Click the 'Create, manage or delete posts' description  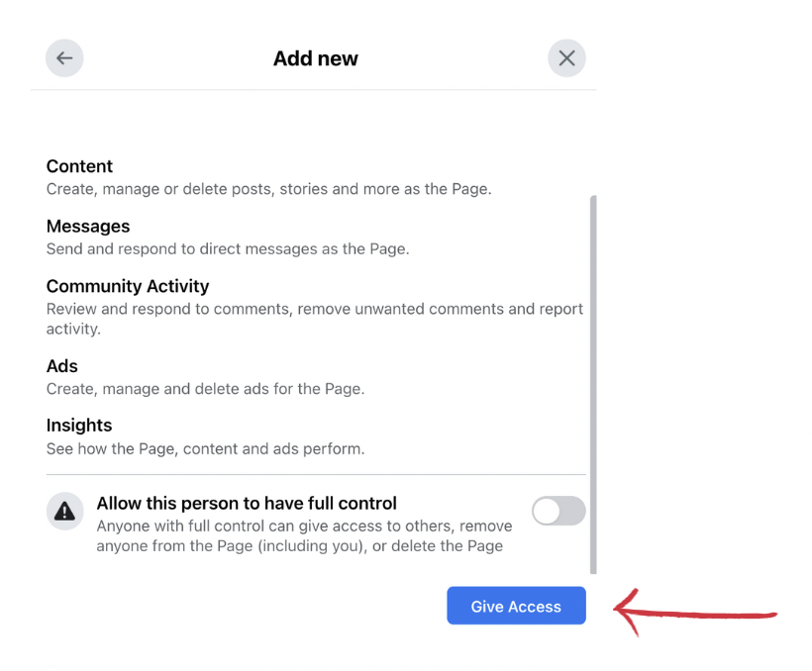click(268, 189)
